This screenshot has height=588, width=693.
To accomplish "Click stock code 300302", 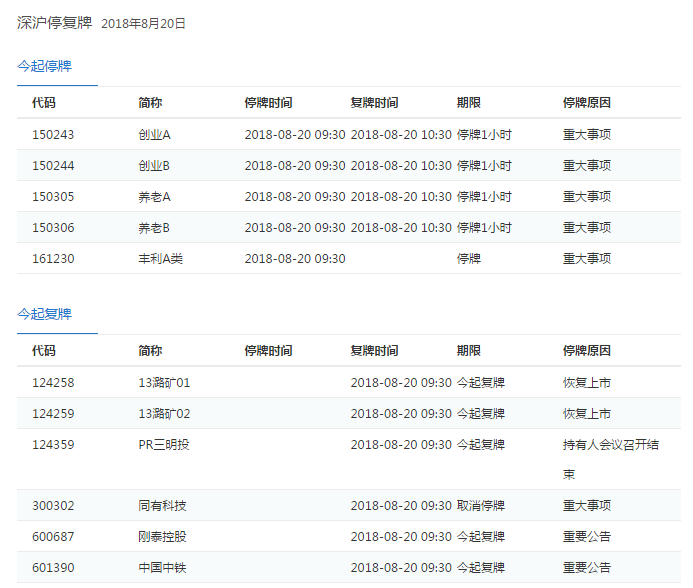I will tap(53, 506).
